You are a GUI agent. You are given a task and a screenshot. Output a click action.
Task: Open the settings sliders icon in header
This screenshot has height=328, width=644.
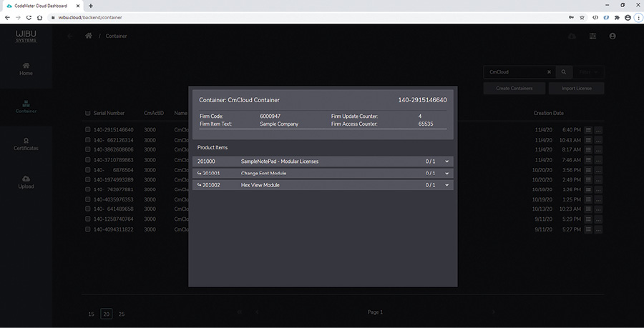point(592,36)
